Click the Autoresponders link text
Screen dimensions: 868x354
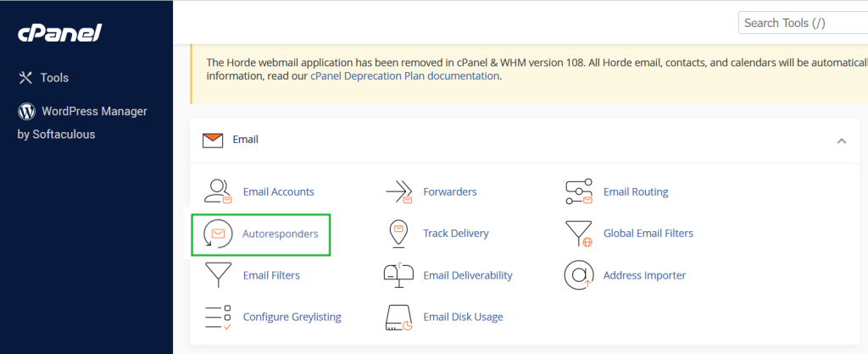(281, 233)
